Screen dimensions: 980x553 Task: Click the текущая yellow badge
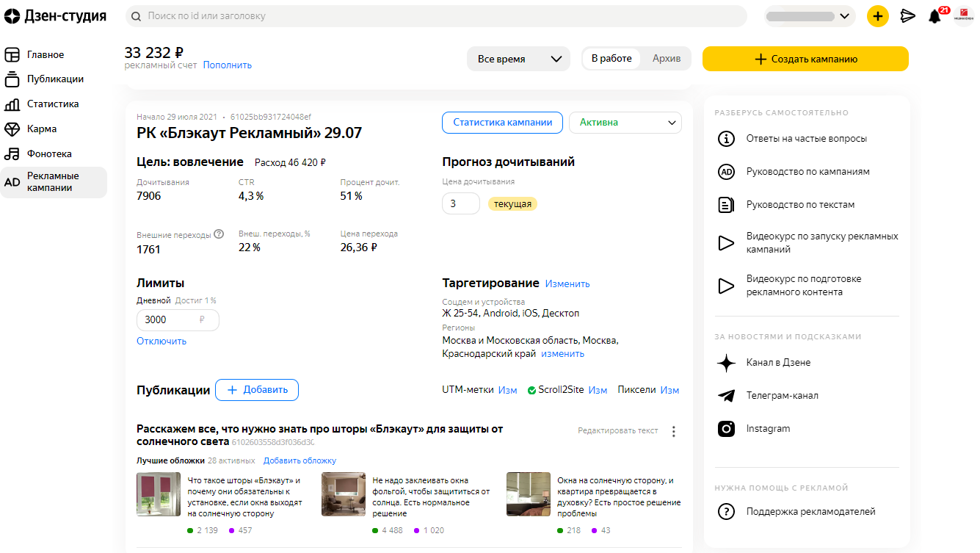click(x=512, y=204)
